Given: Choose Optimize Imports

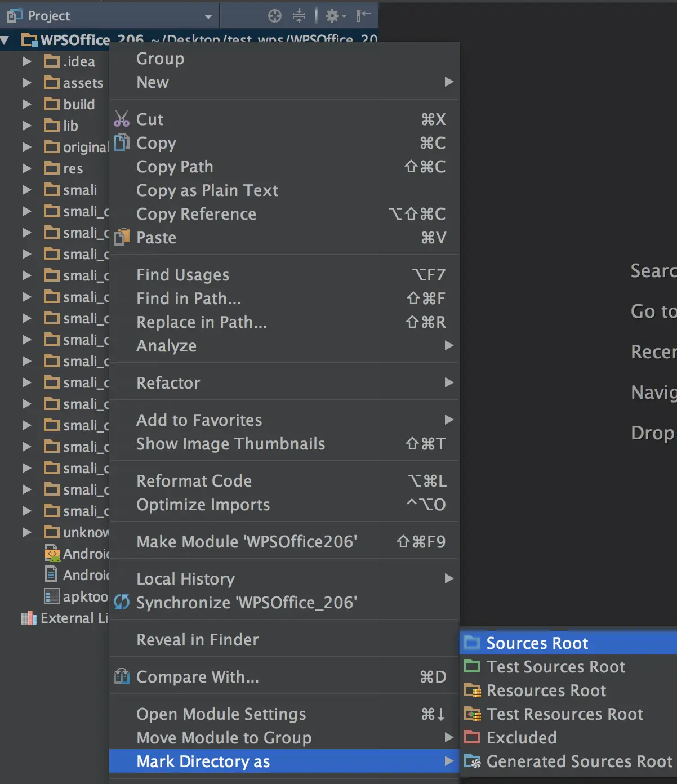Looking at the screenshot, I should [284, 505].
